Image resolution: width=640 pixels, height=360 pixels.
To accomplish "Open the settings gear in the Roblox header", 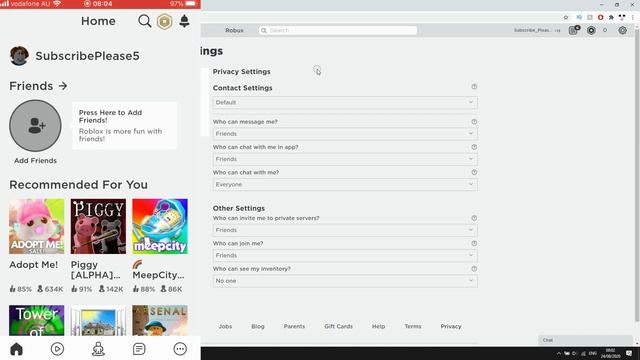I will click(622, 30).
